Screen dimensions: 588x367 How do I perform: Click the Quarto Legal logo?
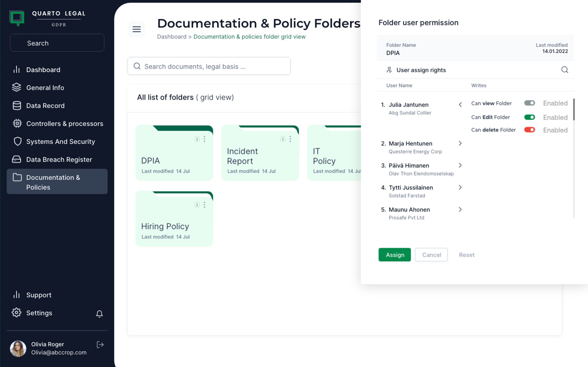tap(17, 18)
